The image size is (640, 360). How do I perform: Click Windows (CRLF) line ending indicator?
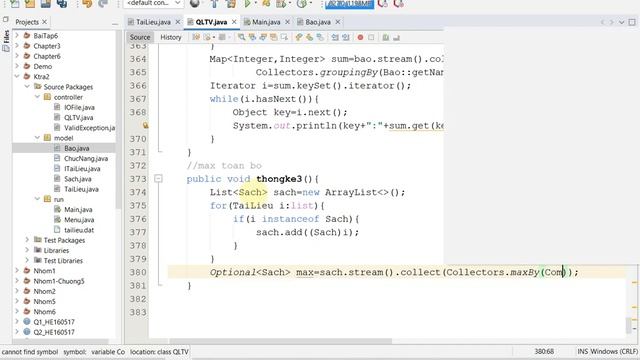coord(614,351)
